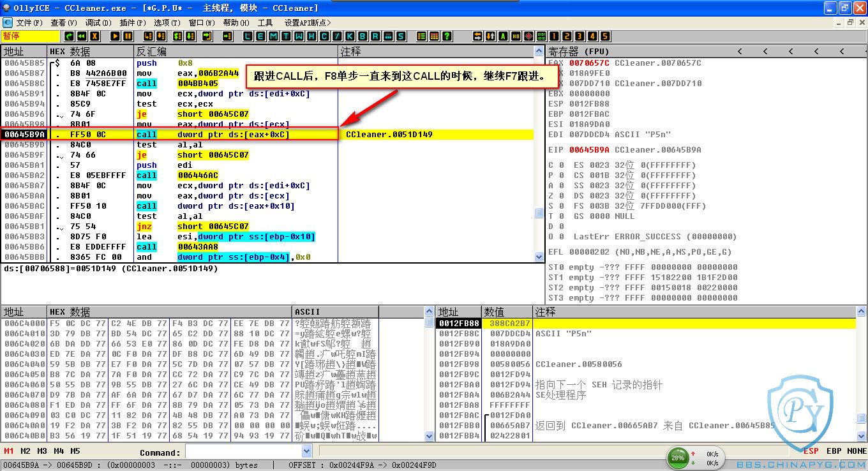Select row at address 00645B8C call 004BB405

267,84
